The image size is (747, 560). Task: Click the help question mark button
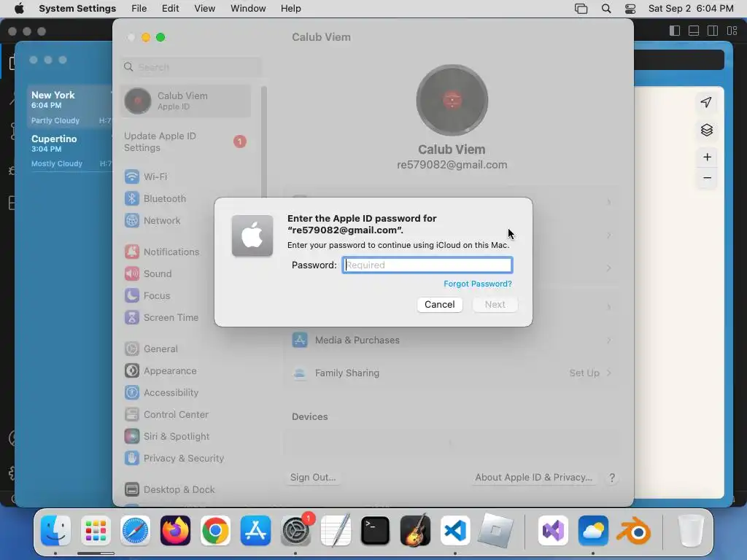[612, 478]
